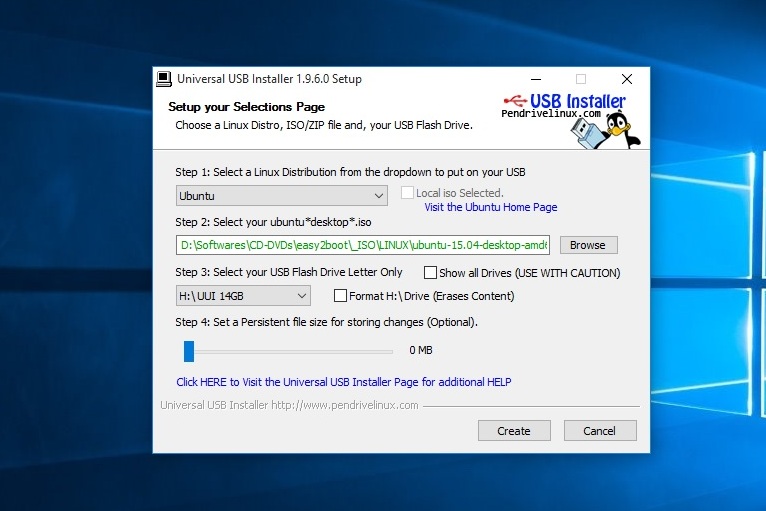Click the persistent file size slider handle

pyautogui.click(x=188, y=351)
